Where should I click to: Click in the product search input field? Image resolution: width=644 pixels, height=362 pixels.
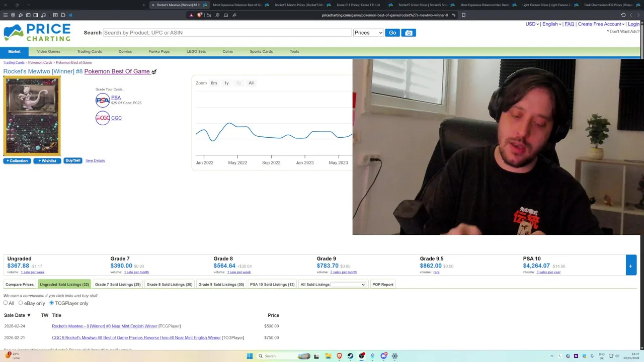click(227, 33)
